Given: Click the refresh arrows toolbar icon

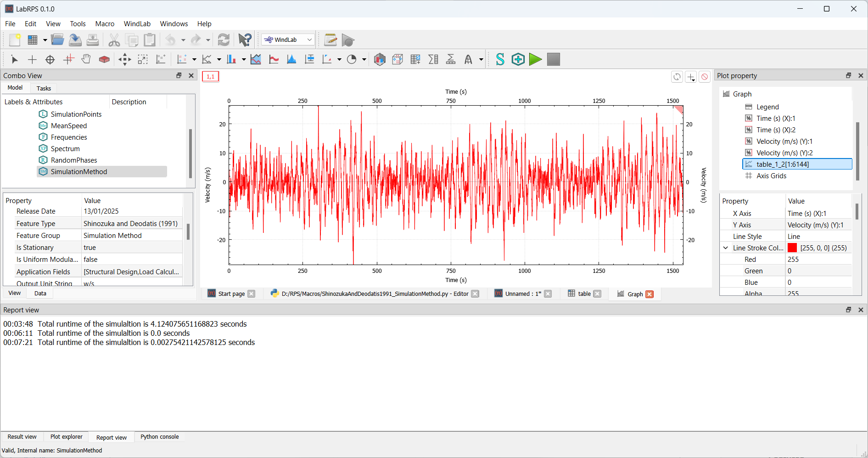Looking at the screenshot, I should [224, 40].
